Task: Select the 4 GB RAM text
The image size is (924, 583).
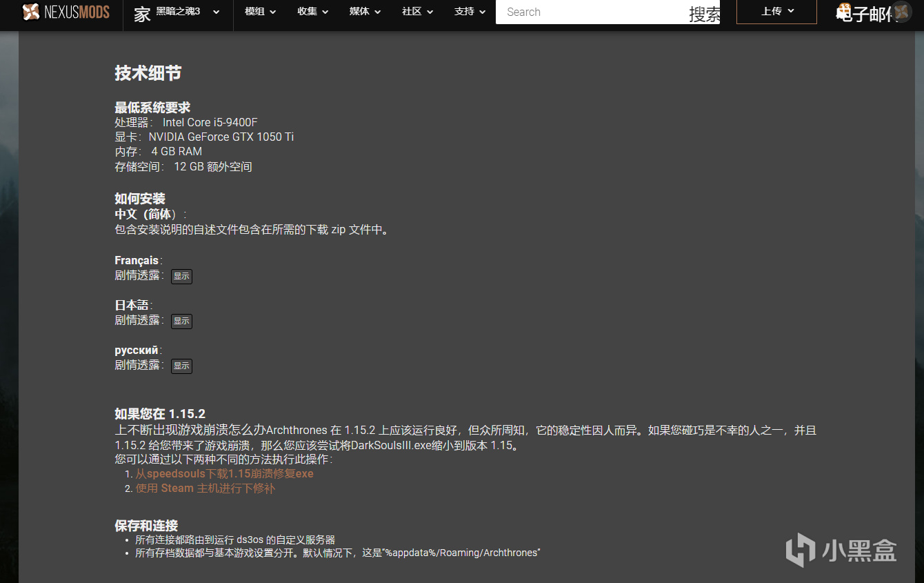Action: [x=177, y=151]
